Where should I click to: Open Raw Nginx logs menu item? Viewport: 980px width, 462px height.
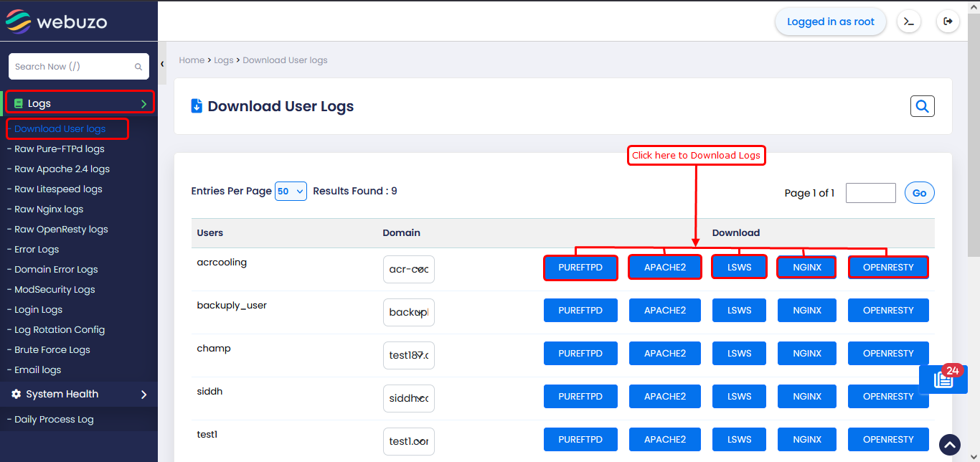pos(49,209)
